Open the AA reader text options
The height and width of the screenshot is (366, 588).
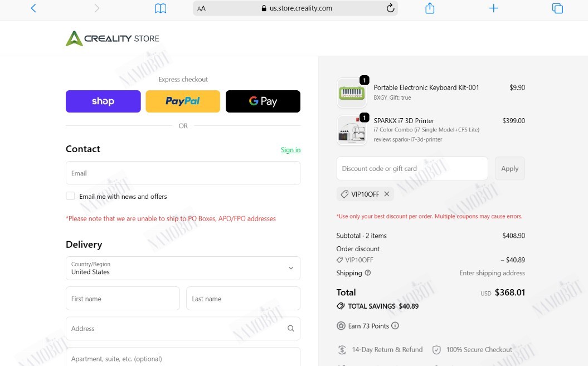click(x=201, y=8)
